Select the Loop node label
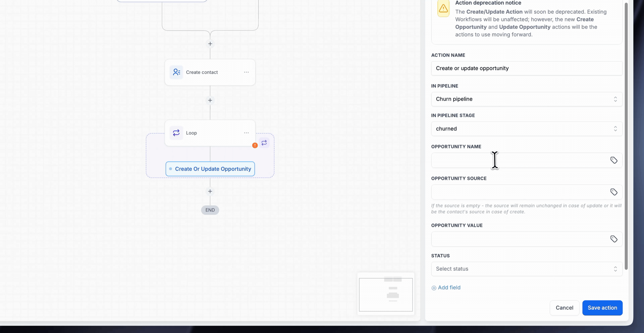The width and height of the screenshot is (644, 333). [192, 133]
